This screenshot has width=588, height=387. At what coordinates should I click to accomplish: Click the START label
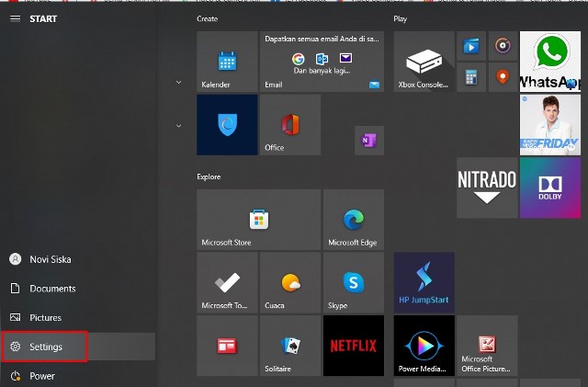tap(43, 18)
